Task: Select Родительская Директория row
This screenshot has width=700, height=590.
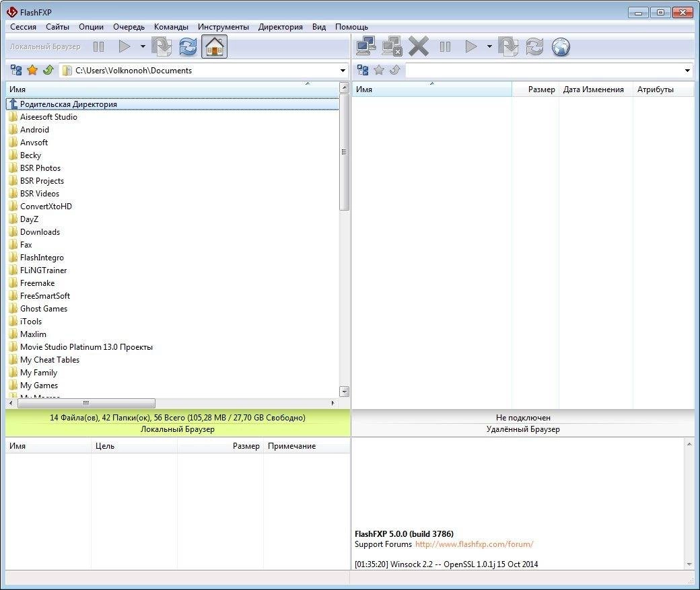Action: 172,104
